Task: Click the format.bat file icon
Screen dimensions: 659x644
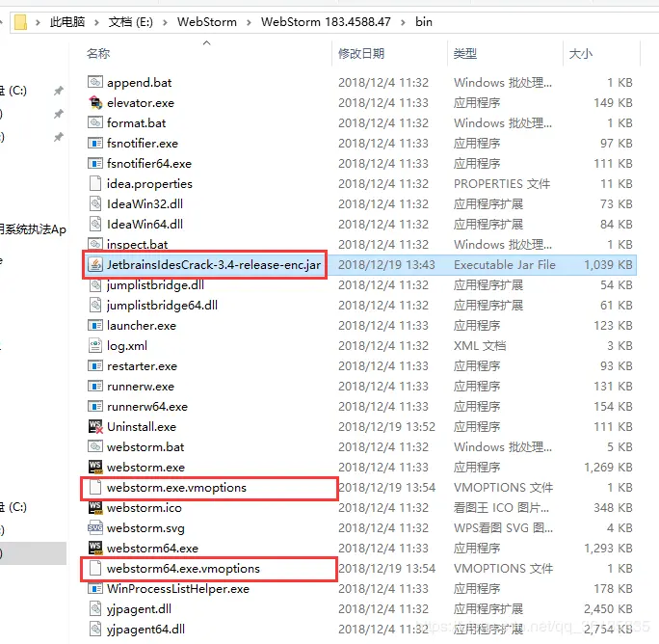Action: tap(95, 122)
